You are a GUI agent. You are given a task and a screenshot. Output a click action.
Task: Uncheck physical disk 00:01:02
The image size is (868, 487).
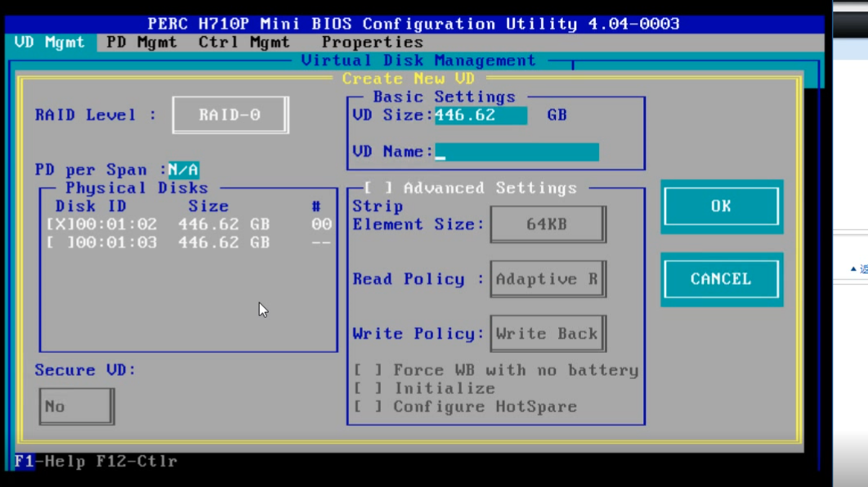click(x=60, y=225)
